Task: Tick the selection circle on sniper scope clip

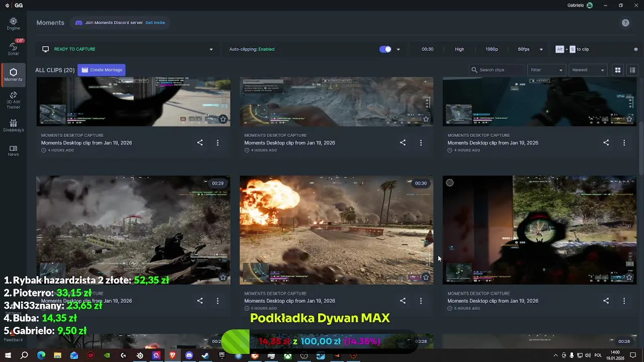Action: point(450,183)
